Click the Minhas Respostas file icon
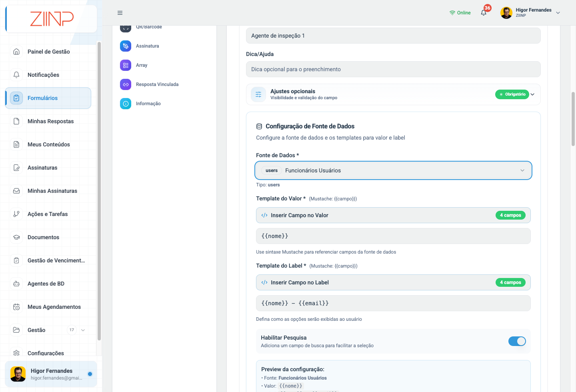 16,121
